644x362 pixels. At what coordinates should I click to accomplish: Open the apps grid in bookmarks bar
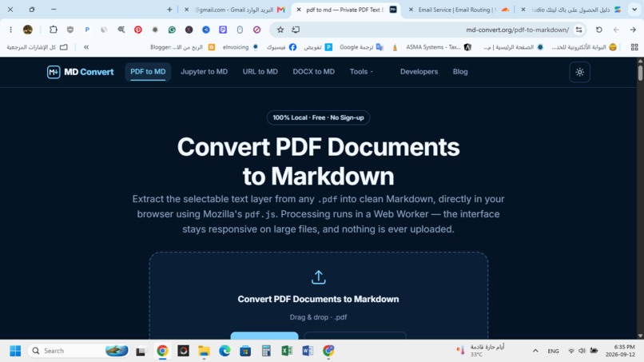coord(634,47)
